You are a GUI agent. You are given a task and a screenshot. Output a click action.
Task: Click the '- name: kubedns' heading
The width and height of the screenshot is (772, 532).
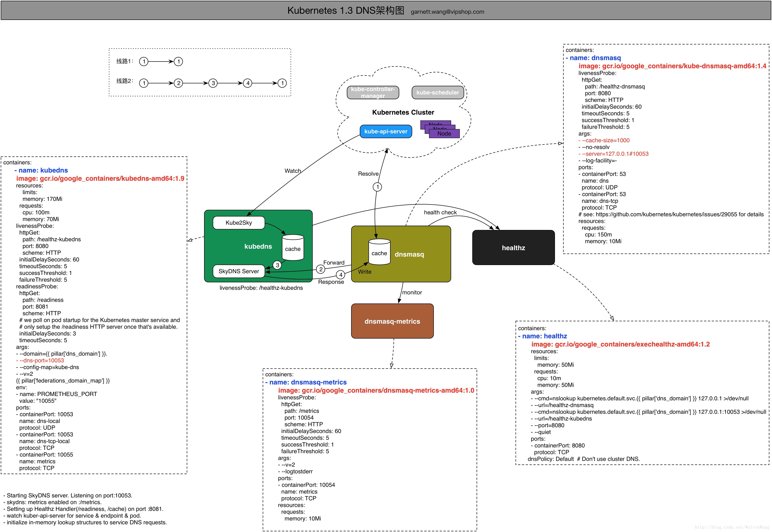click(41, 170)
